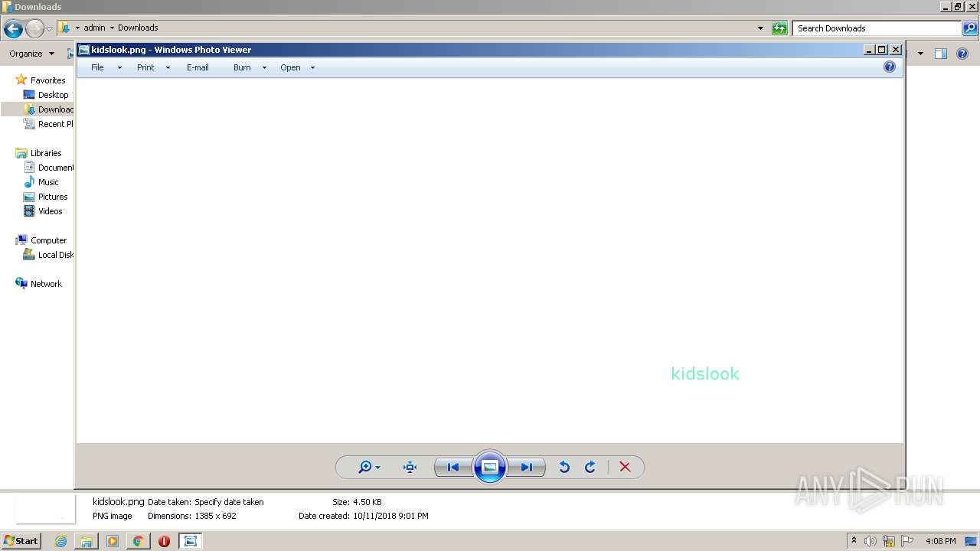
Task: Expand the Burn menu dropdown
Action: [264, 67]
